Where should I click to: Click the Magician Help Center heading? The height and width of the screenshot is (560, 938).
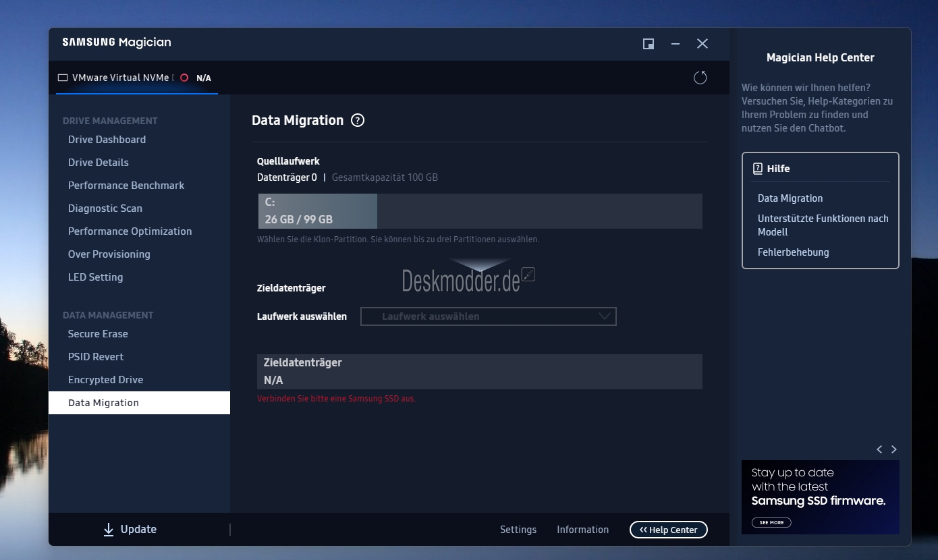[x=820, y=58]
